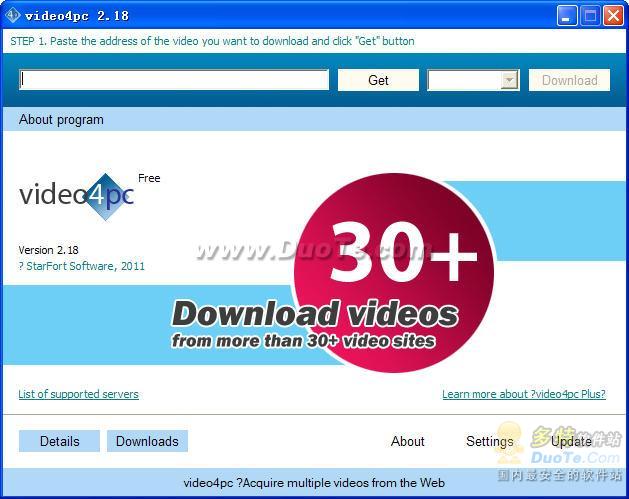This screenshot has width=629, height=499.
Task: Click the StarFort Software, 2011 text
Action: [x=81, y=266]
